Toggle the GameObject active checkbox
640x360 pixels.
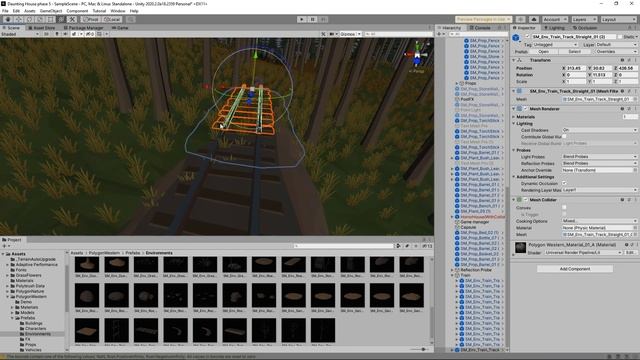527,37
